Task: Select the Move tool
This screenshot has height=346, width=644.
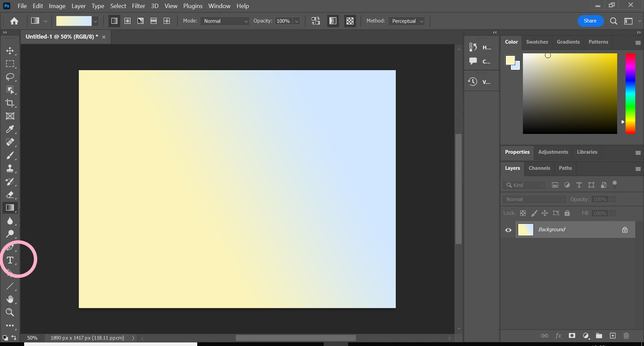Action: 10,51
